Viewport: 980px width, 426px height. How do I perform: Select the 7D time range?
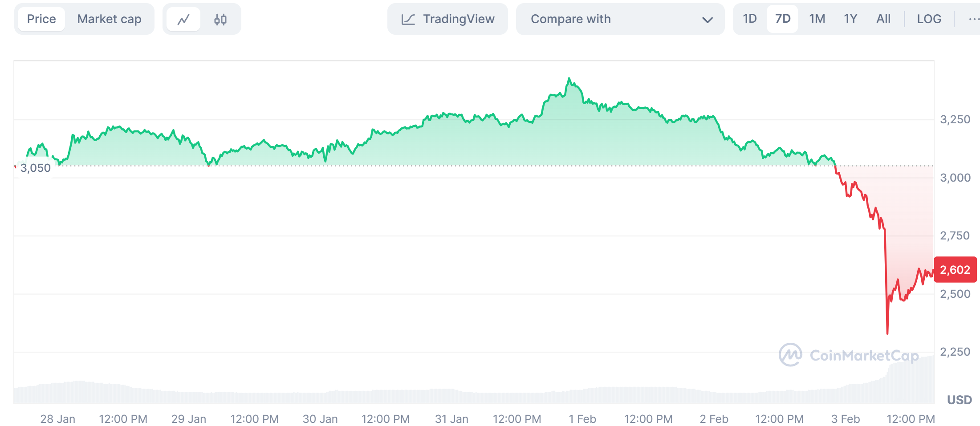tap(782, 19)
